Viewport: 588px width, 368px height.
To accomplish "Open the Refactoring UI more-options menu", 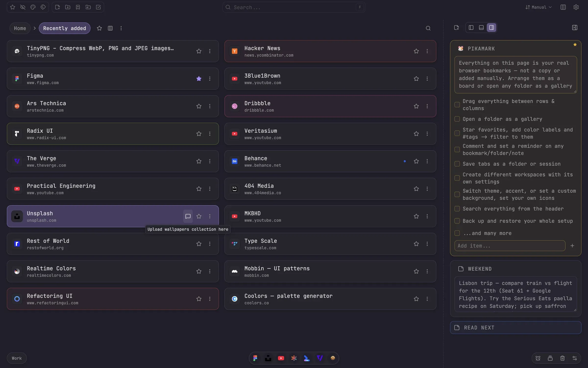I will tap(210, 299).
